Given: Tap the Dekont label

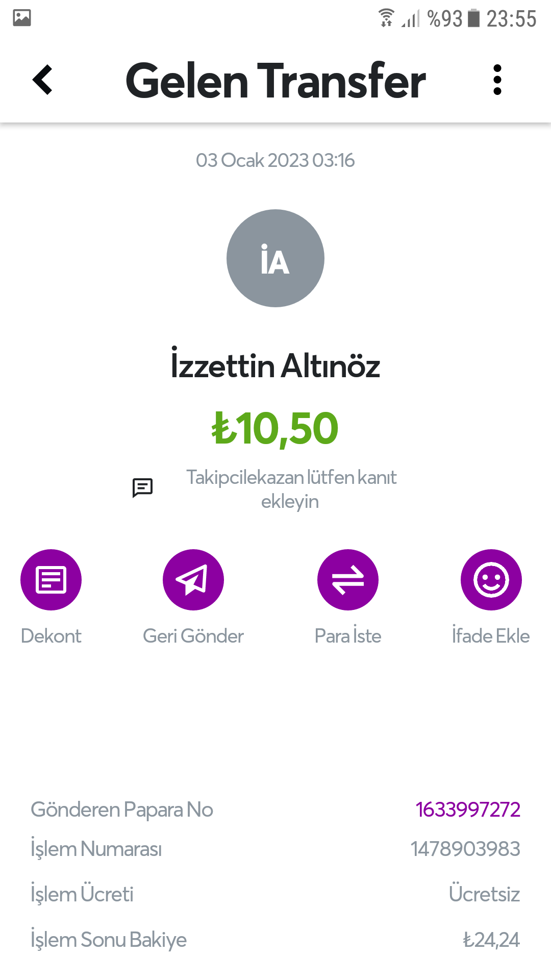Looking at the screenshot, I should click(x=51, y=636).
